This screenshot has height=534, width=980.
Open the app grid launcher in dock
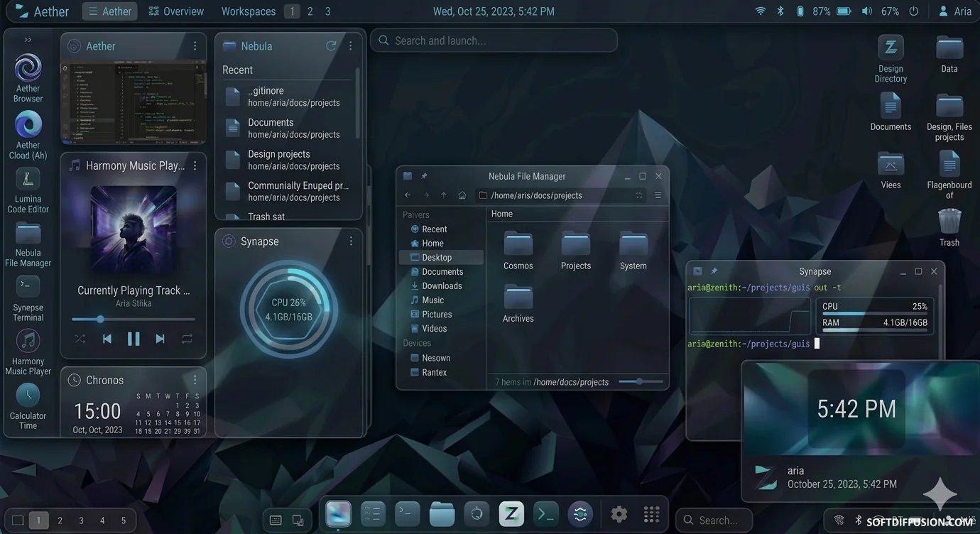click(651, 514)
